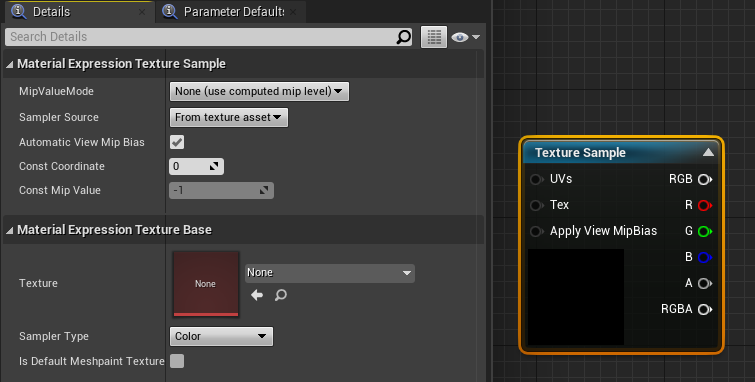Click the A alpha output pin

coord(705,283)
